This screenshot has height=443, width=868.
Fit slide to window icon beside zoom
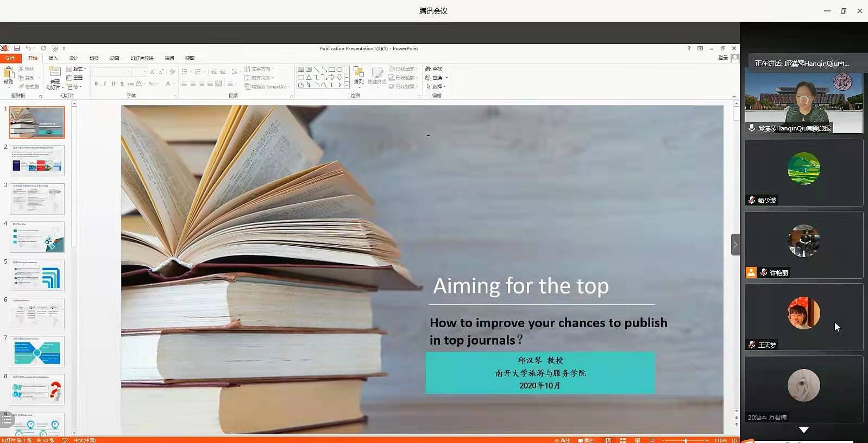click(735, 440)
